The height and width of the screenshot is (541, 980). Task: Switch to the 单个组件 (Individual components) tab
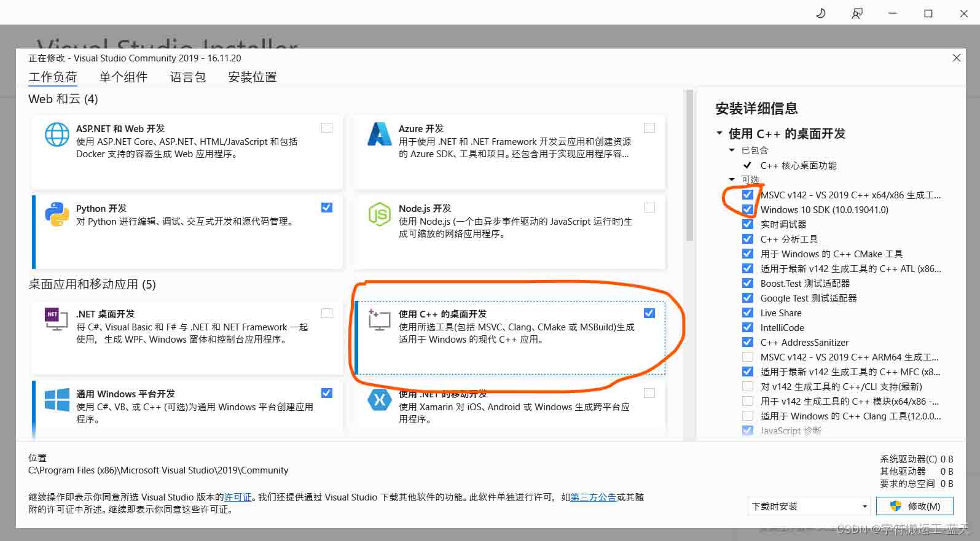pos(123,77)
